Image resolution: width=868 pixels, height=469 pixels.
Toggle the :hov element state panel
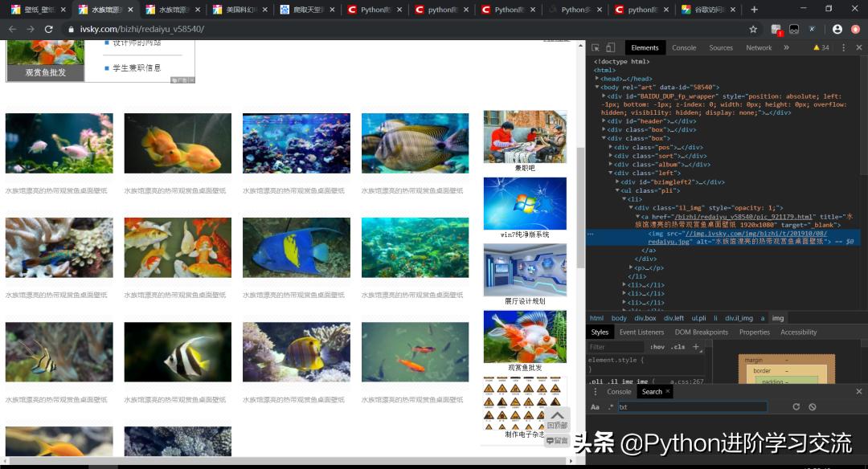click(657, 347)
